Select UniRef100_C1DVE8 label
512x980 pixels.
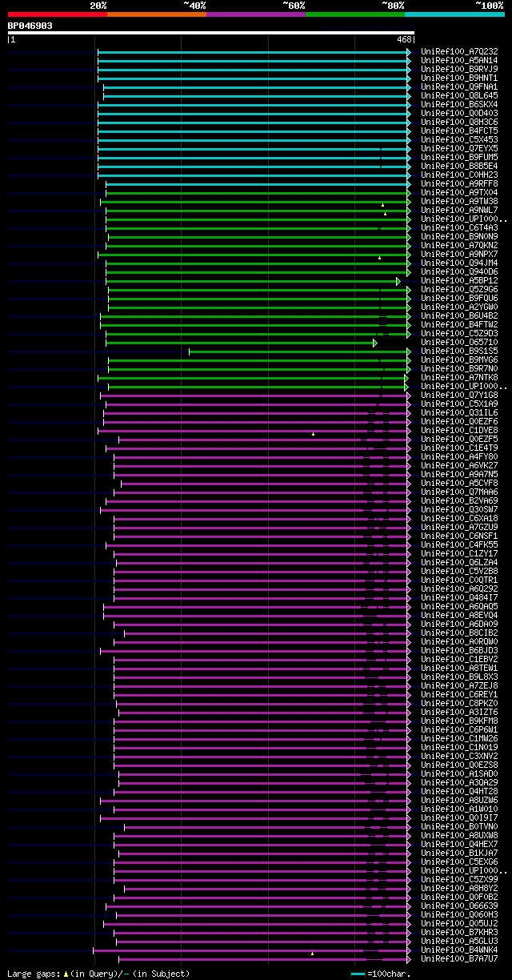pyautogui.click(x=459, y=431)
